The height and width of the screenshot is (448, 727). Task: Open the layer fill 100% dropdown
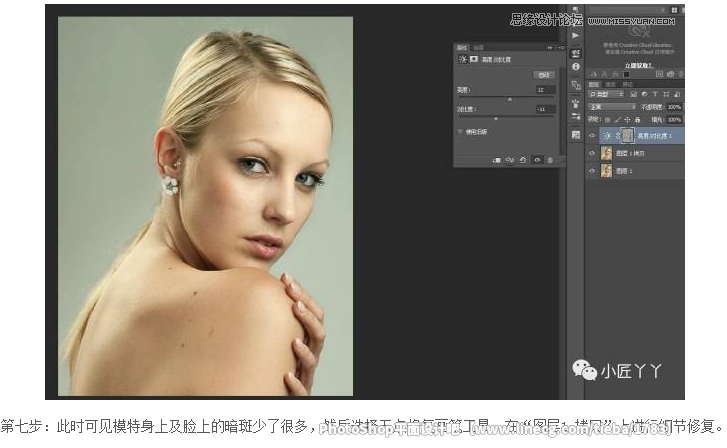coord(674,120)
